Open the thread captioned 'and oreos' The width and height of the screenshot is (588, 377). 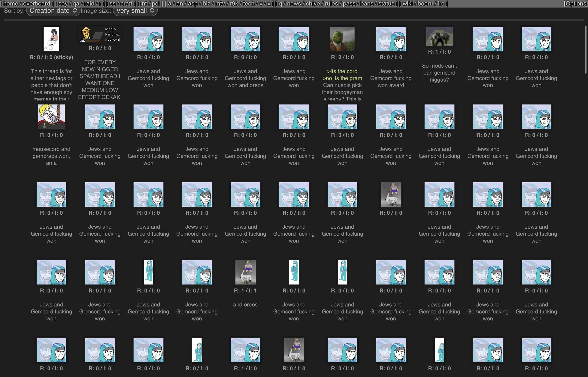[x=245, y=272]
